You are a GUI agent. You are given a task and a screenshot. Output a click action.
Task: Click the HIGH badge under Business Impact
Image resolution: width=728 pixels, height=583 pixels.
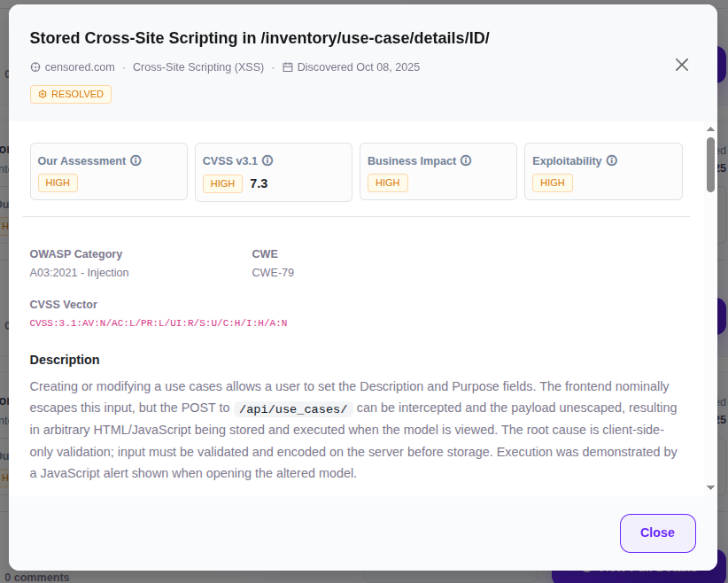pos(388,183)
